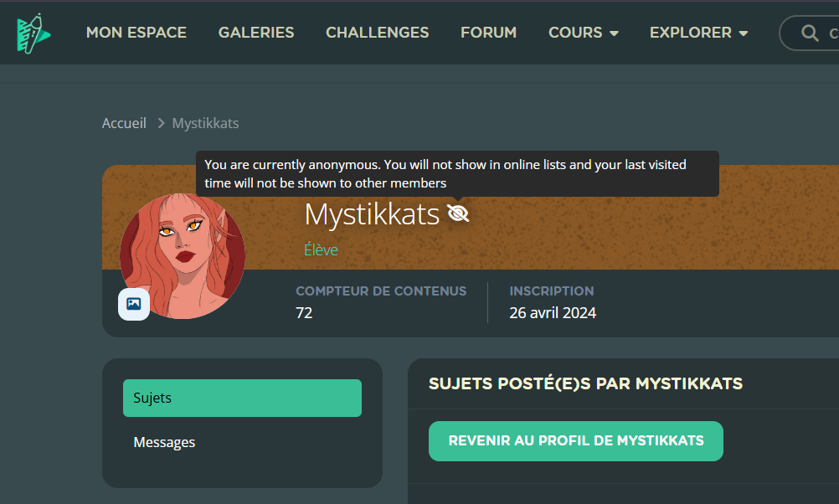Screen dimensions: 839x504
Task: Open the MON ESPACE menu
Action: pos(136,33)
